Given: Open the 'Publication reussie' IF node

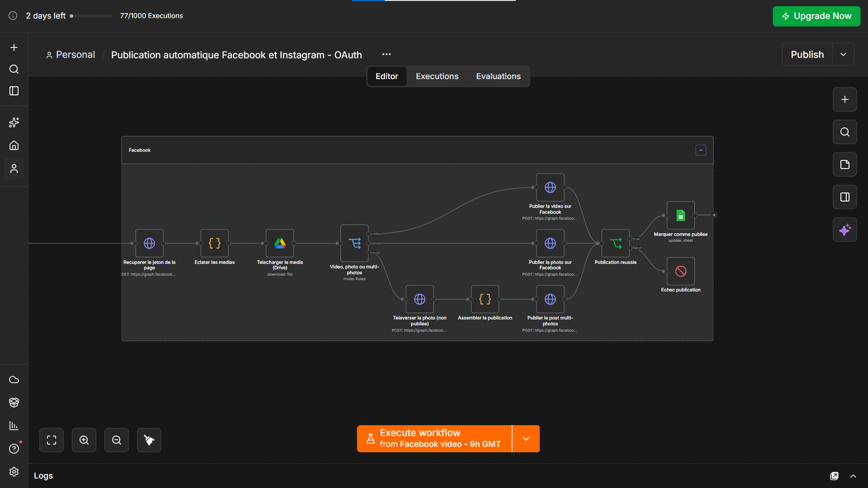Looking at the screenshot, I should (x=616, y=243).
